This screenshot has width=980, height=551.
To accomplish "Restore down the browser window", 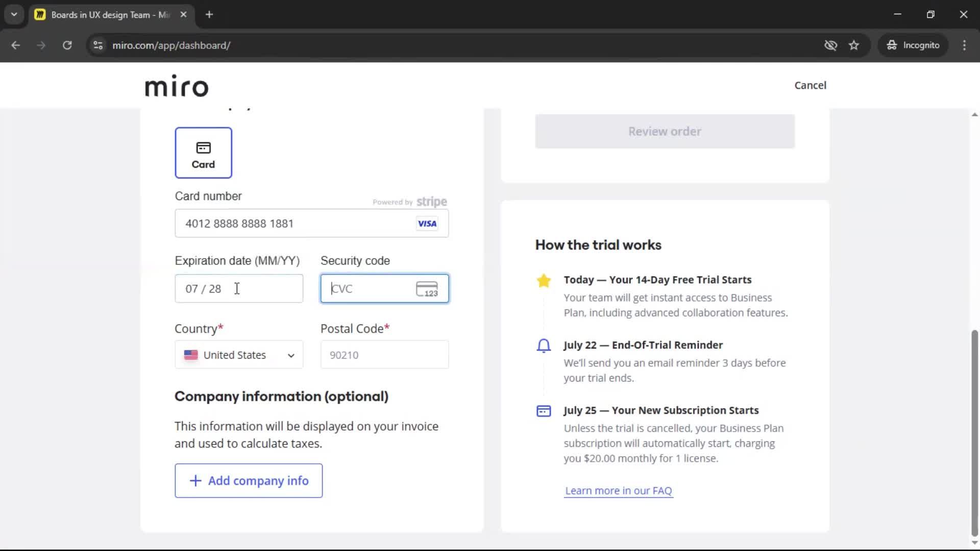I will coord(930,14).
